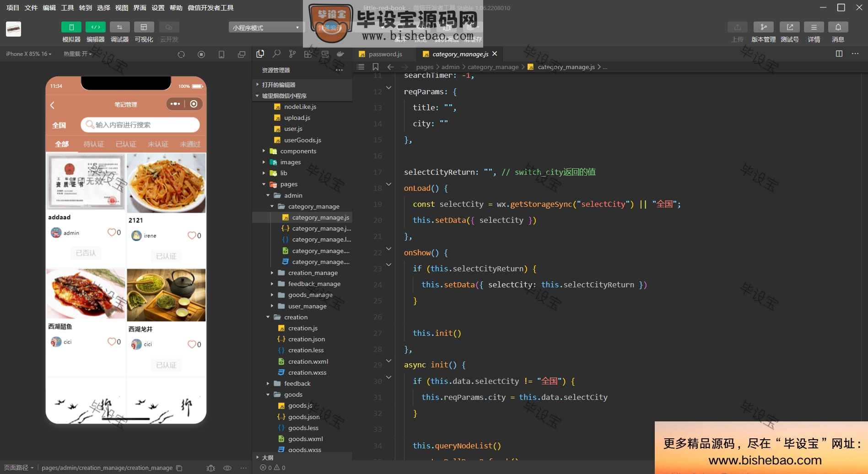Refresh the simulator

(x=181, y=54)
